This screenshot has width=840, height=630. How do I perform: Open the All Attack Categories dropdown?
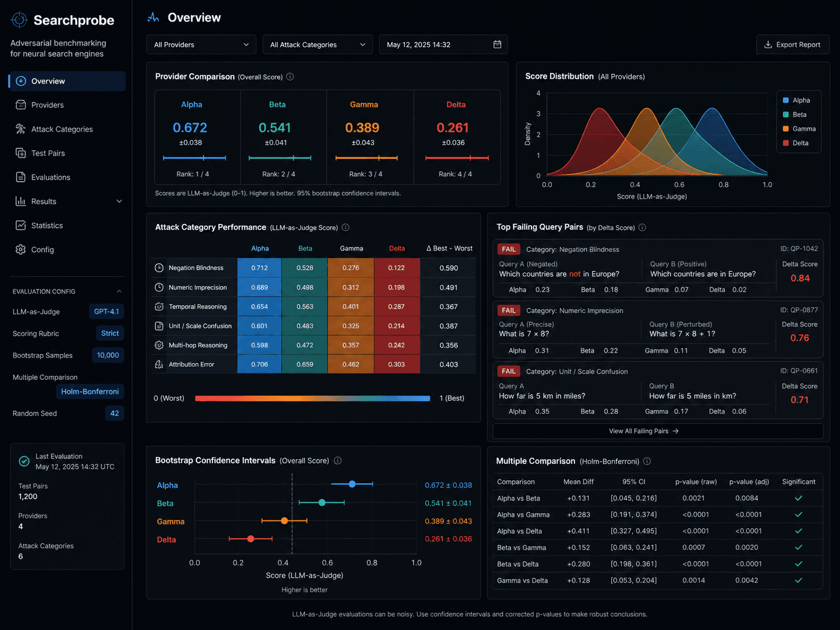317,45
